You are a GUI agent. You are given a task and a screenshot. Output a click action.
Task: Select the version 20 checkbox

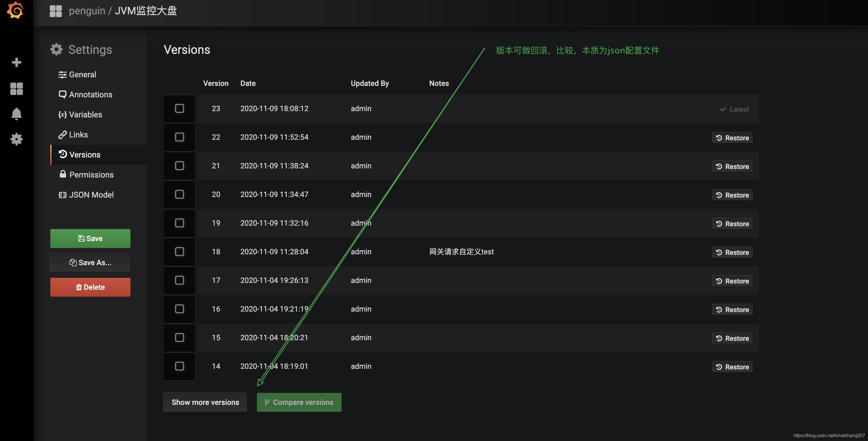[x=179, y=194]
